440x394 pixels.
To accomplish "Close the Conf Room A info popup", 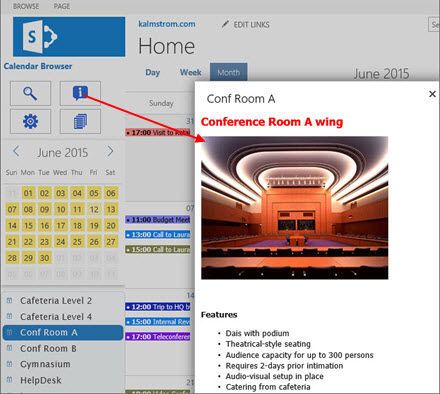I will [x=432, y=94].
